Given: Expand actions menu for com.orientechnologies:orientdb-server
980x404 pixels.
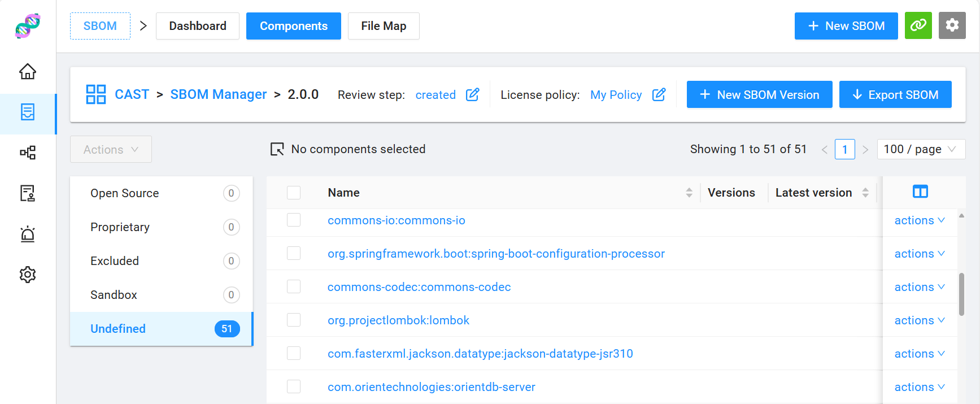Looking at the screenshot, I should (919, 387).
